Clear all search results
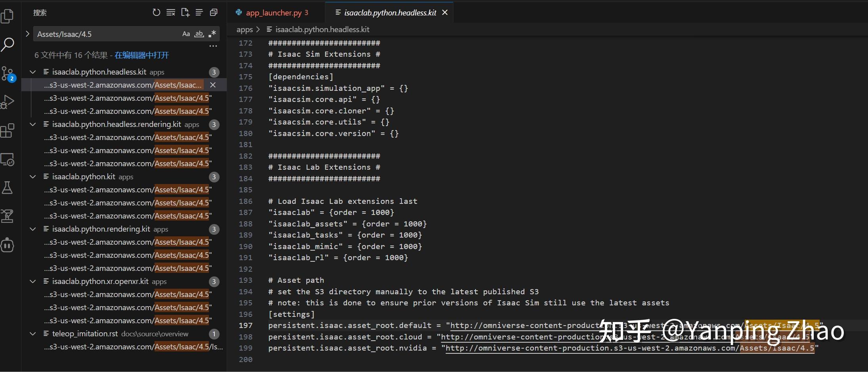 (171, 12)
